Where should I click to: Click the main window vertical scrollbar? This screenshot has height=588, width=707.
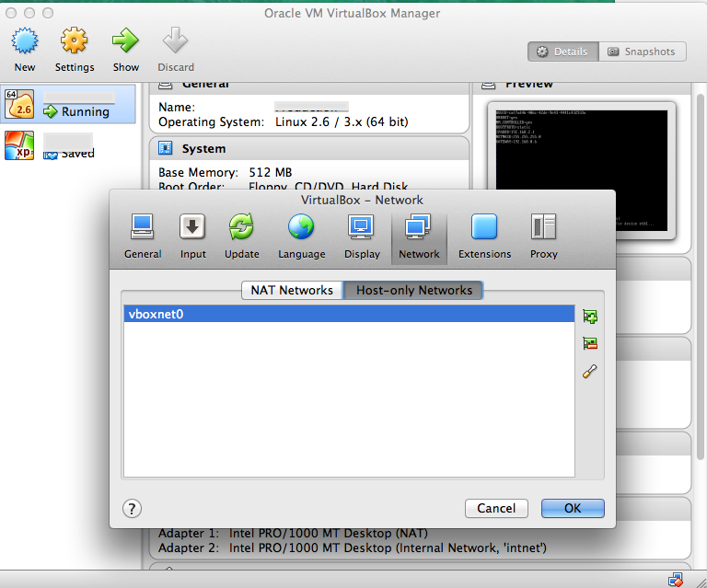(x=701, y=277)
